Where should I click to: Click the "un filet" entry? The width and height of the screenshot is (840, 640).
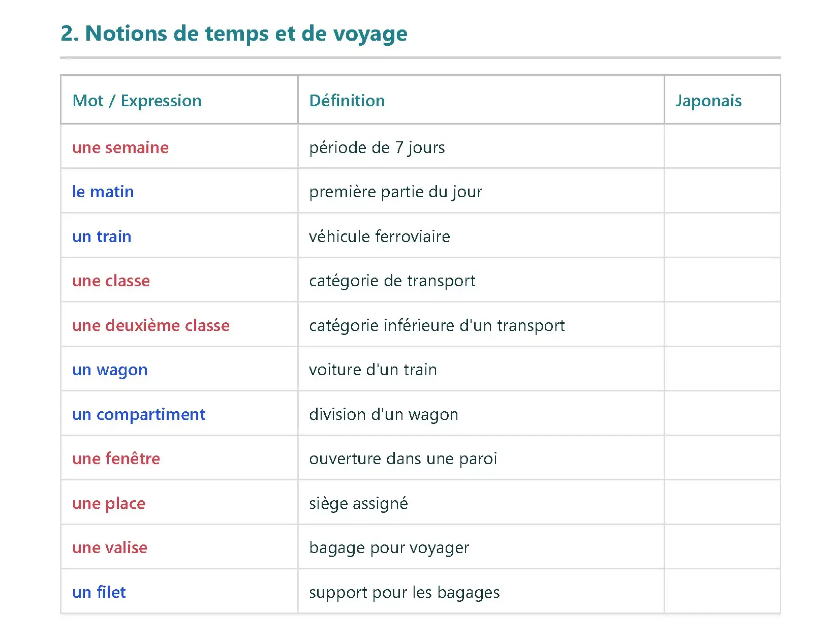[x=99, y=592]
